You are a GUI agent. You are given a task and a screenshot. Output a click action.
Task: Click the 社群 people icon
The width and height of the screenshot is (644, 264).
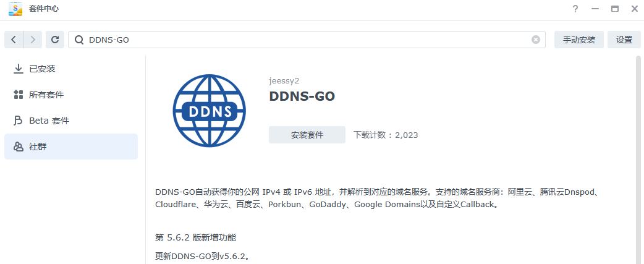pos(19,147)
